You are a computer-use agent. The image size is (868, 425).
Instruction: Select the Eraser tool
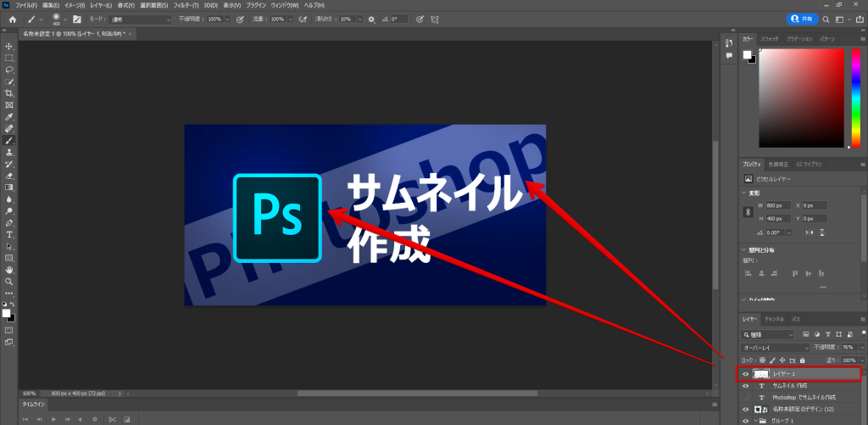point(8,176)
